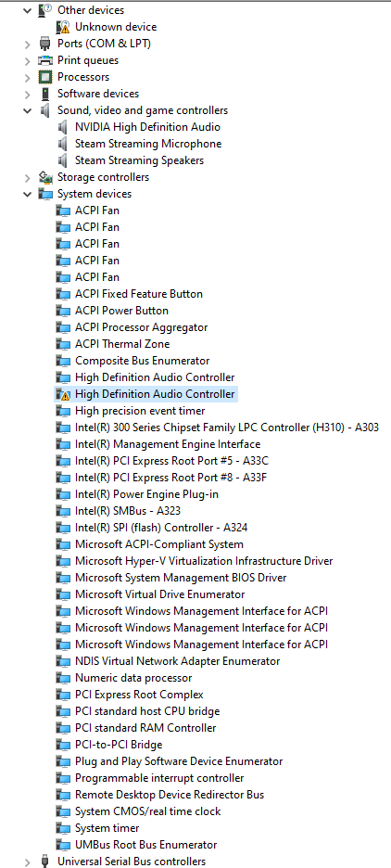
Task: Select Microsoft ACPI-Compliant System
Action: 159,544
